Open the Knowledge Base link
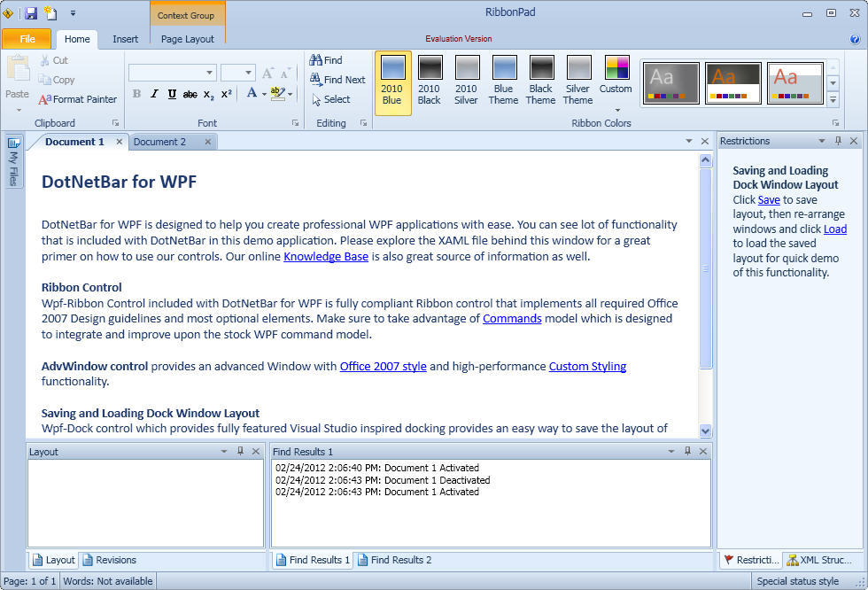This screenshot has height=590, width=868. (x=326, y=256)
